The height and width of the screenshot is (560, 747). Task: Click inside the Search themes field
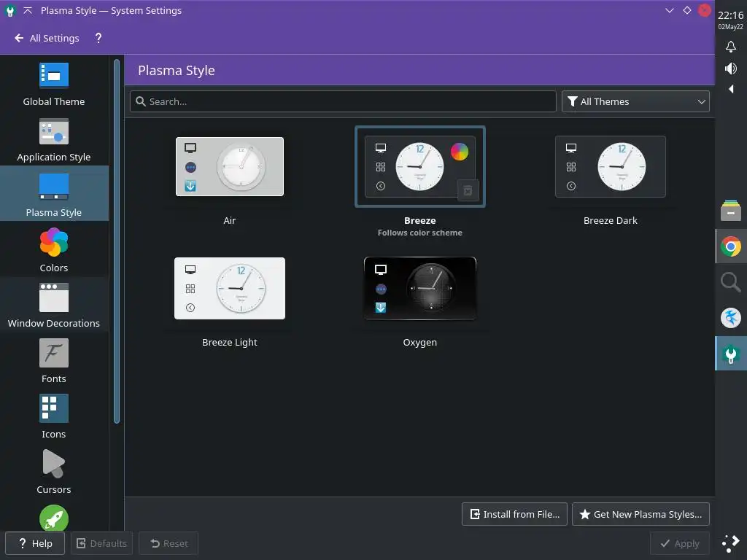(343, 101)
